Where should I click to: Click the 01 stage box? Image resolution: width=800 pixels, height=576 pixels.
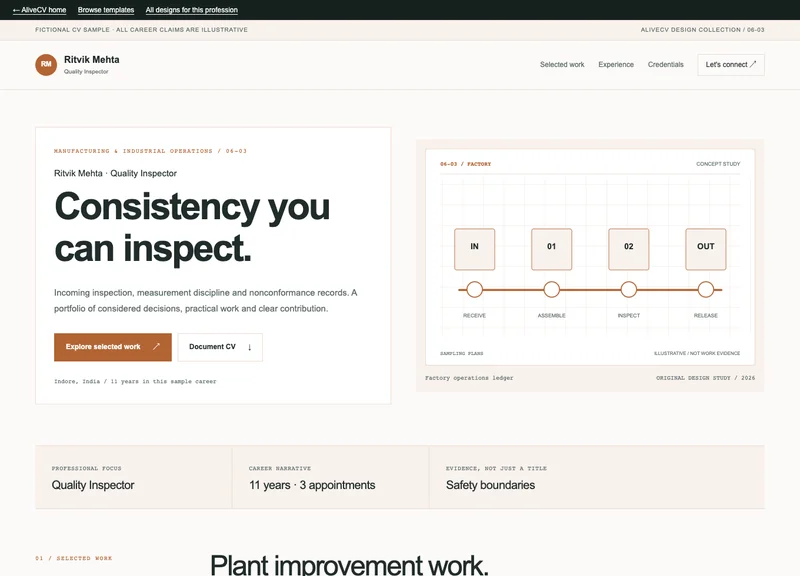coord(552,249)
